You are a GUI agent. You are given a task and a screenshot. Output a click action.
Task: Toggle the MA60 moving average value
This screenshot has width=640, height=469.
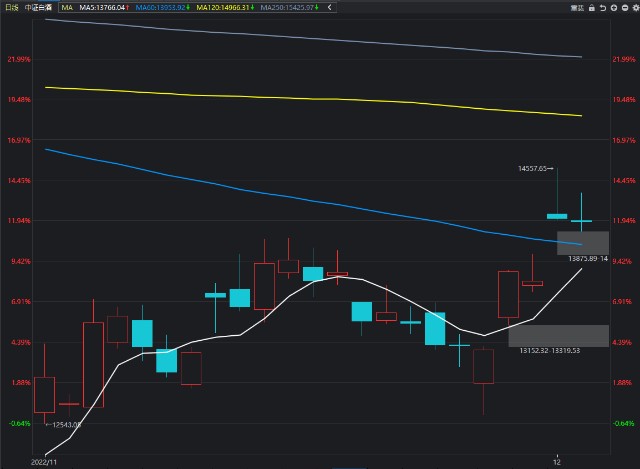click(x=162, y=7)
